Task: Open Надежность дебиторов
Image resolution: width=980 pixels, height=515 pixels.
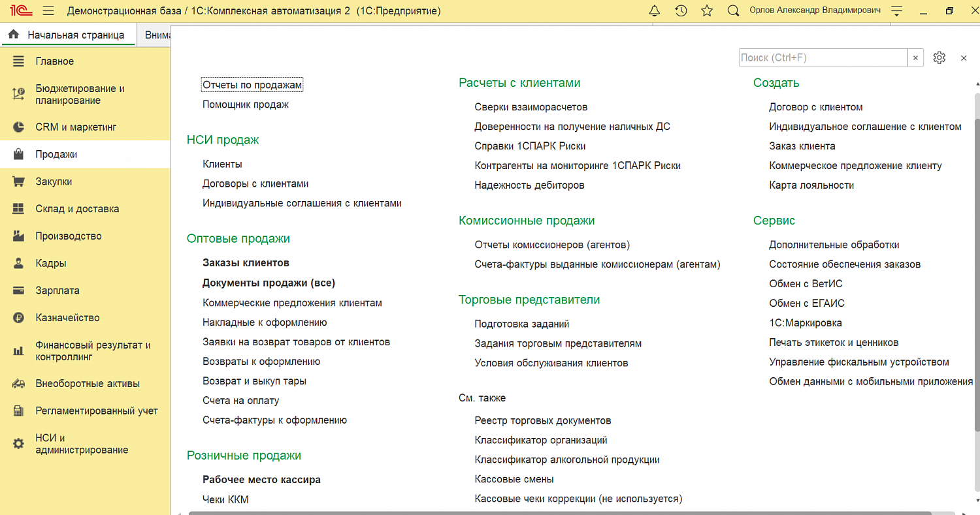Action: 529,185
